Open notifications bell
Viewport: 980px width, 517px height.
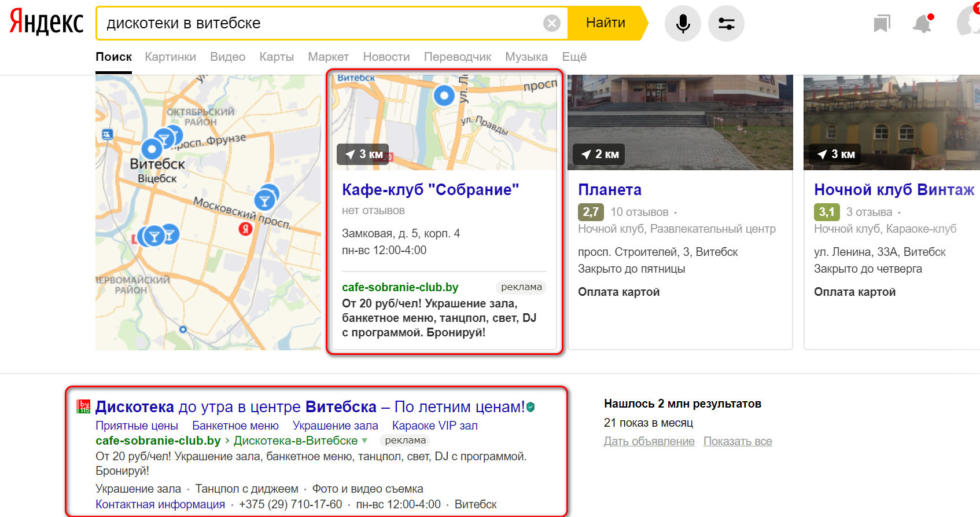pos(923,23)
